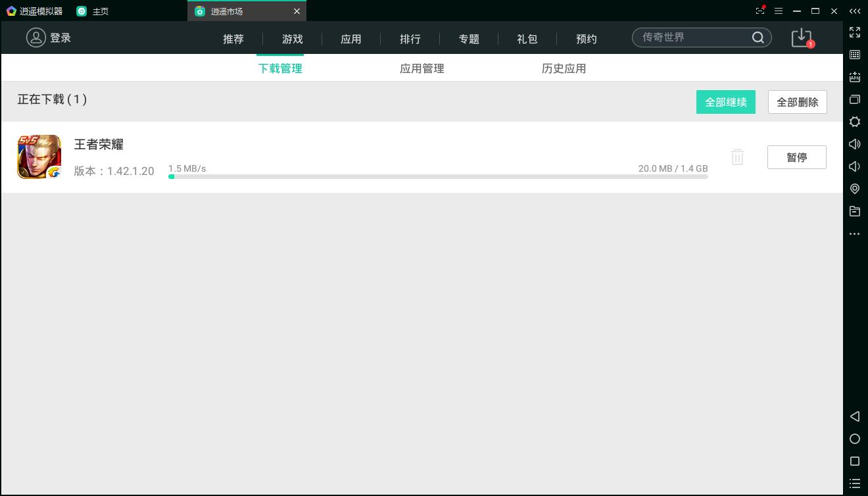The width and height of the screenshot is (868, 496).
Task: Click the user avatar login icon
Action: click(36, 37)
